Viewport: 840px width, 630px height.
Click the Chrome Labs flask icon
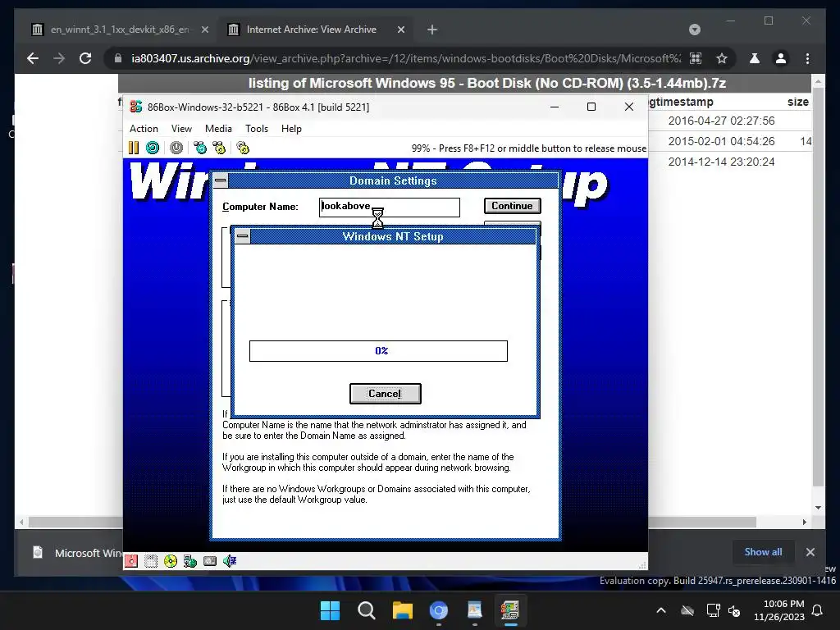(x=755, y=58)
